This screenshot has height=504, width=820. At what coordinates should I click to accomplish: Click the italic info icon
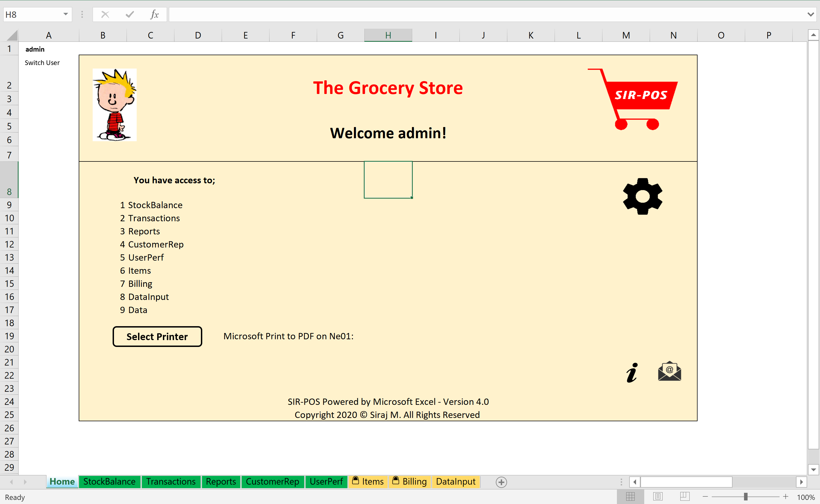pyautogui.click(x=632, y=372)
